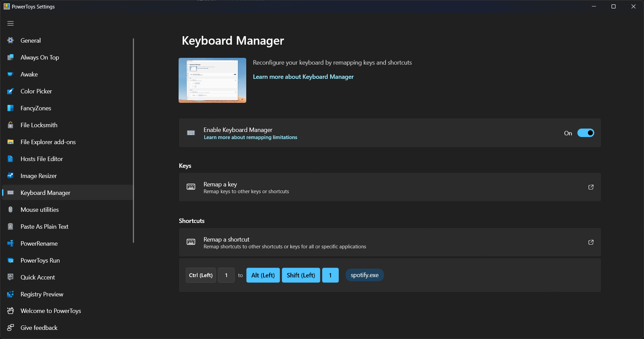The height and width of the screenshot is (339, 644).
Task: Click the FancyZones icon
Action: point(10,108)
